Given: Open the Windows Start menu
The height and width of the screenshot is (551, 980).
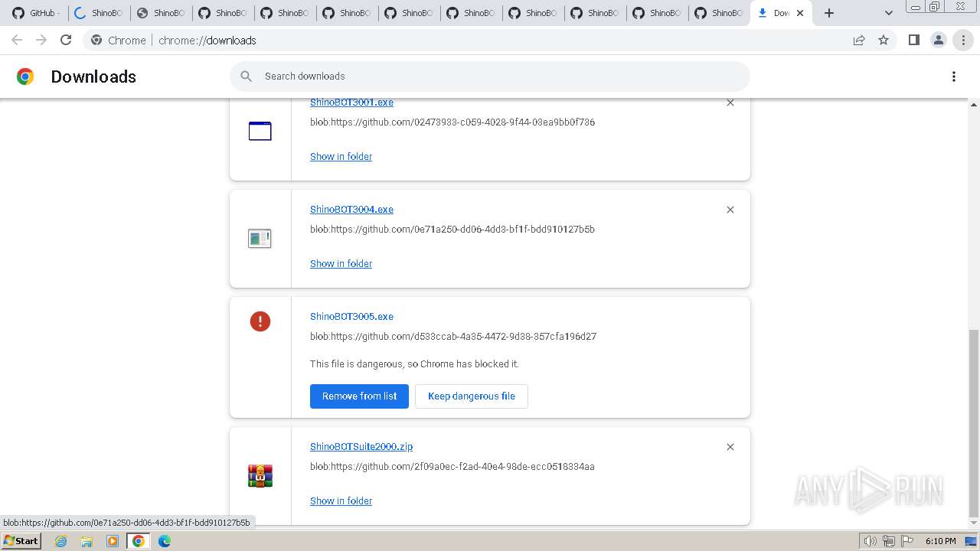Looking at the screenshot, I should (x=21, y=540).
